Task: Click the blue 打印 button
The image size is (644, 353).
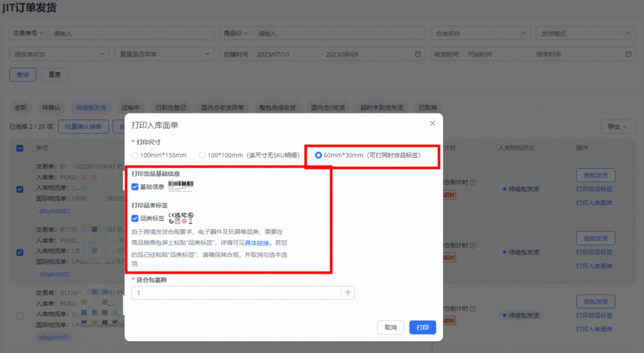Action: click(x=423, y=327)
